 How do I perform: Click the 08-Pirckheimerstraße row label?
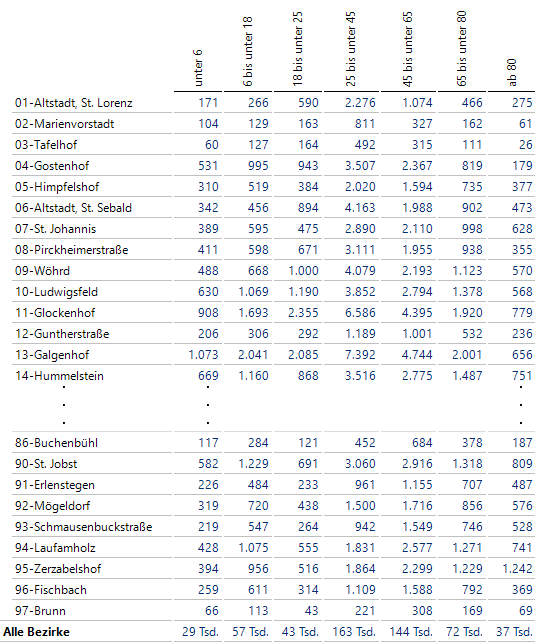(x=72, y=250)
